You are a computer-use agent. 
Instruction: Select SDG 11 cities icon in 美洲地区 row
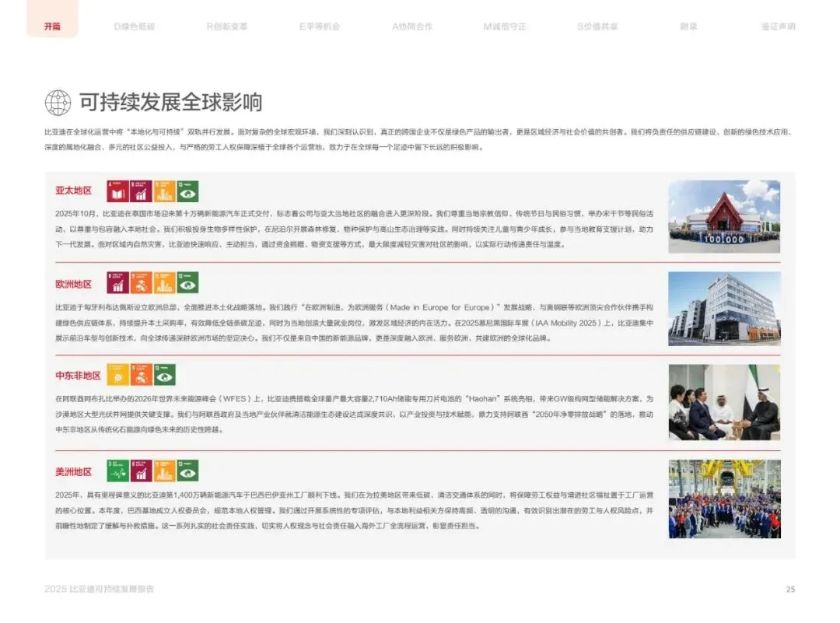coord(164,471)
